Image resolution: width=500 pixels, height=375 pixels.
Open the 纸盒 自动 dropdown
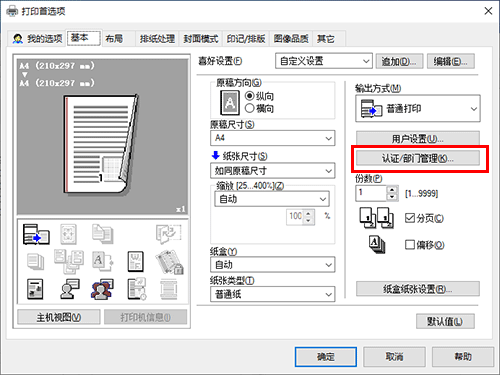(272, 265)
